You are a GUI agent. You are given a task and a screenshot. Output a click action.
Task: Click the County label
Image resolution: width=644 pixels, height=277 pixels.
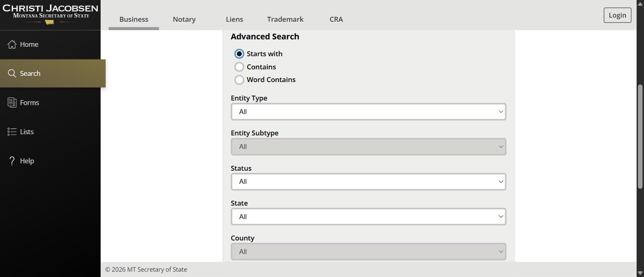(x=242, y=238)
